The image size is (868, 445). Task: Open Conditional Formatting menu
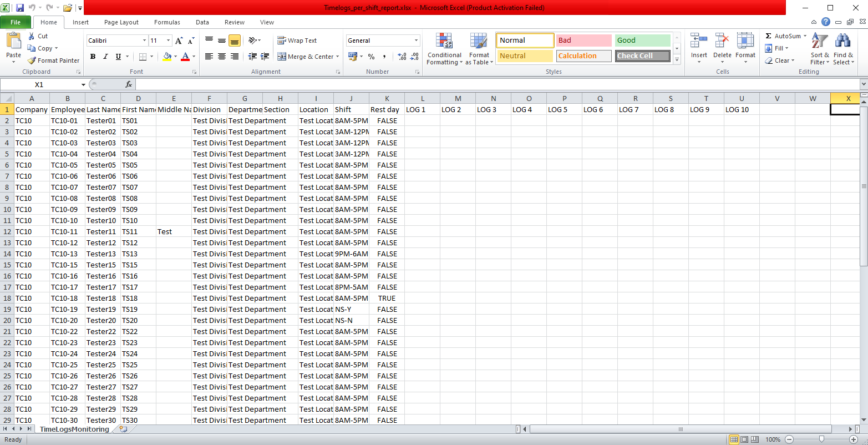[x=444, y=49]
